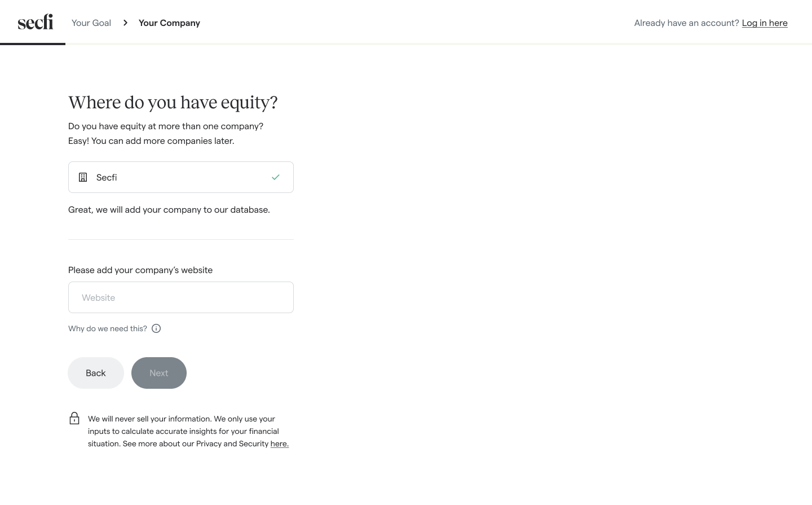Click the green checkmark next to Secfi

[x=275, y=177]
